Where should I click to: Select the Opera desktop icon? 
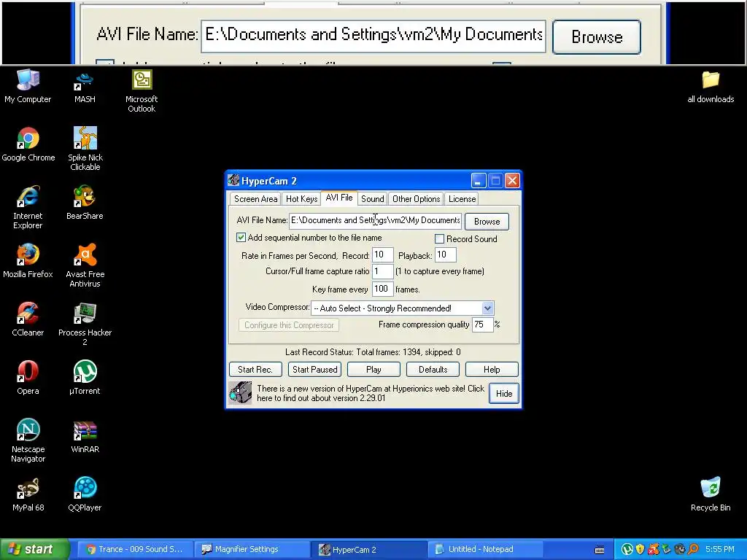28,378
